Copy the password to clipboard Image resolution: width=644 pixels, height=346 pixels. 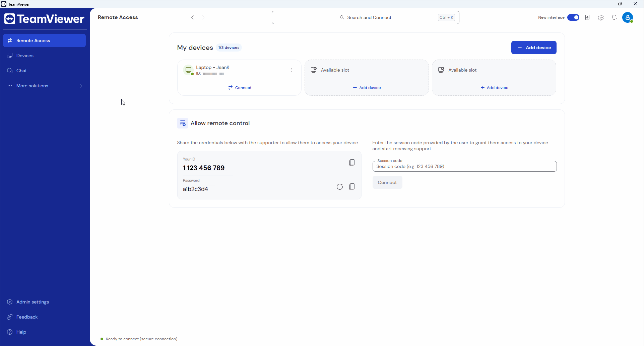pos(352,187)
